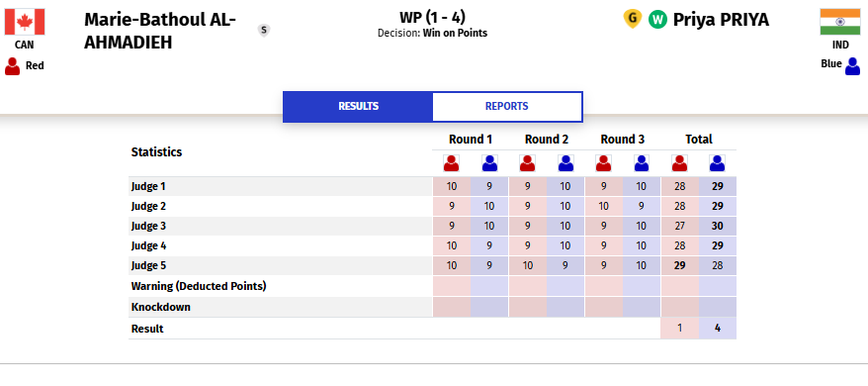Select the Judge 2 row label

click(148, 206)
